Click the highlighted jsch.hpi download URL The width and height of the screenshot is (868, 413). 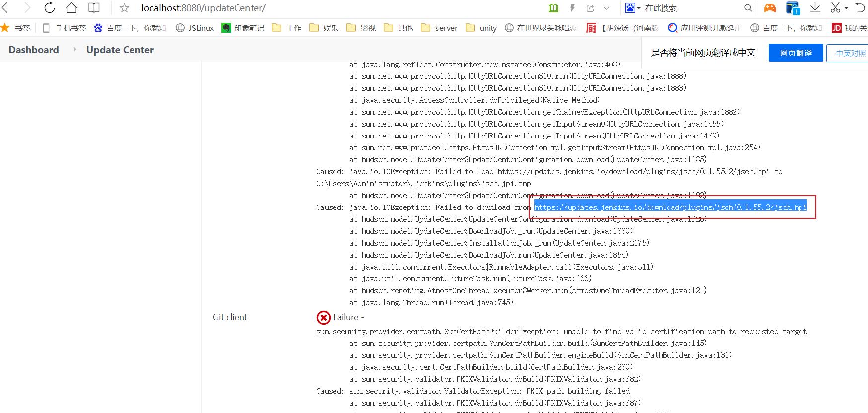(670, 207)
